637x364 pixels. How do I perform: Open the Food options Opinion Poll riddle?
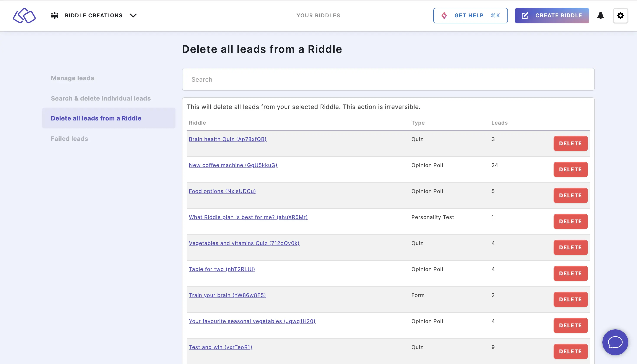[223, 191]
